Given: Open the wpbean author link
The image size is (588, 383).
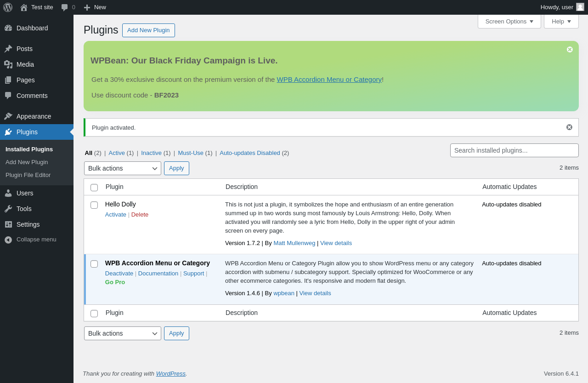Looking at the screenshot, I should click(x=284, y=293).
